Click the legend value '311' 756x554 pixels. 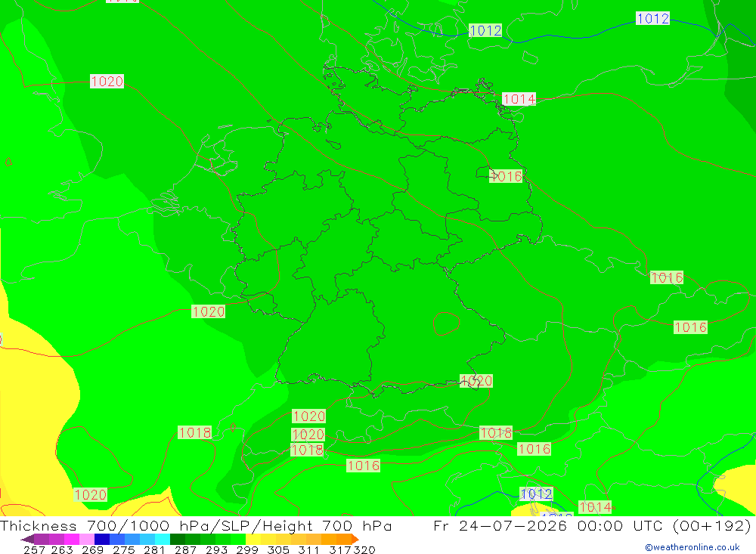pos(308,549)
